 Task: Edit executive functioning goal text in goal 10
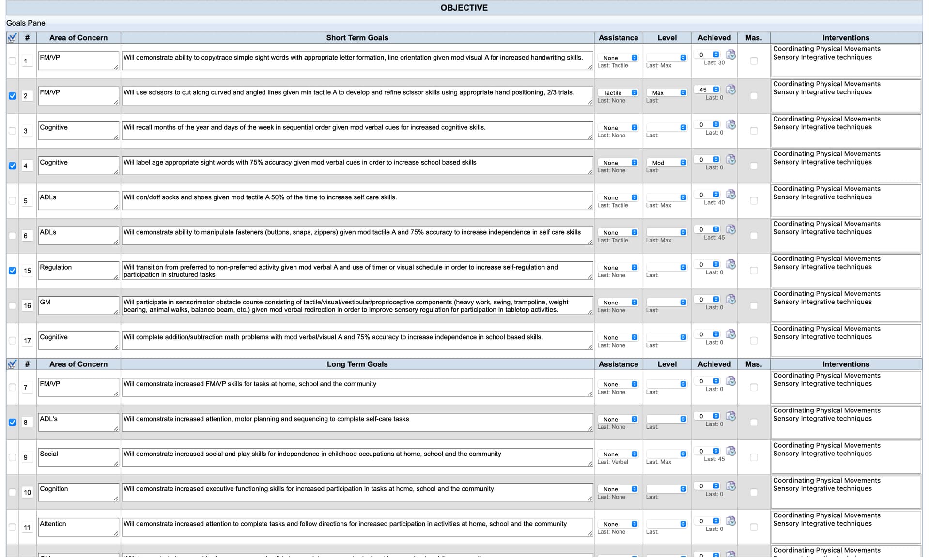point(357,492)
